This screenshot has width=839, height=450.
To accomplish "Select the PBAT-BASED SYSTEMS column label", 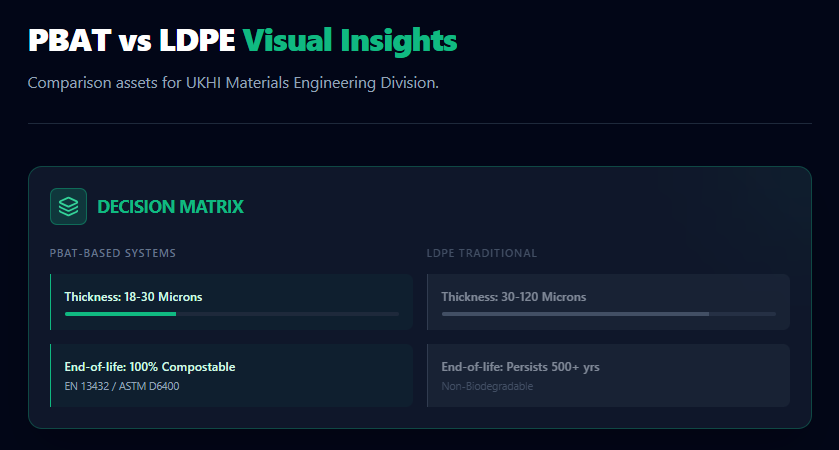I will [x=113, y=253].
